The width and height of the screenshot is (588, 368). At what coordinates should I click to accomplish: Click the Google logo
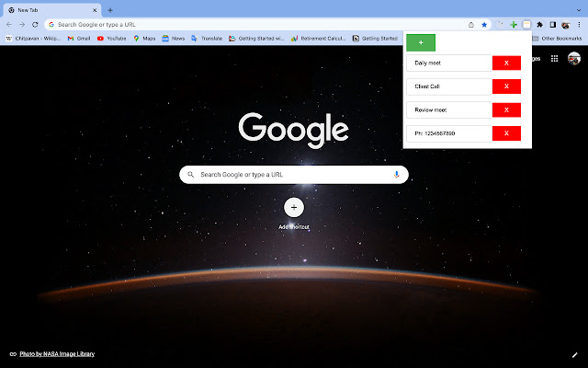pyautogui.click(x=294, y=130)
